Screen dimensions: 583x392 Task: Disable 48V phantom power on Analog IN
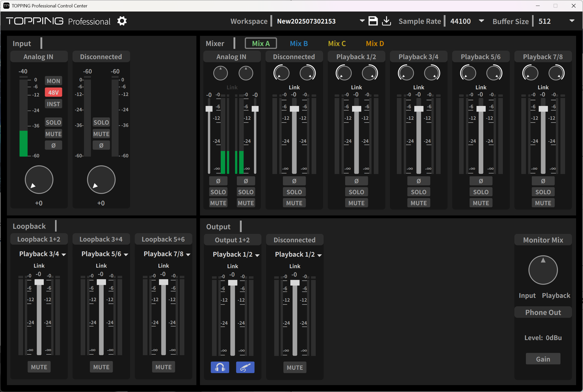[53, 92]
